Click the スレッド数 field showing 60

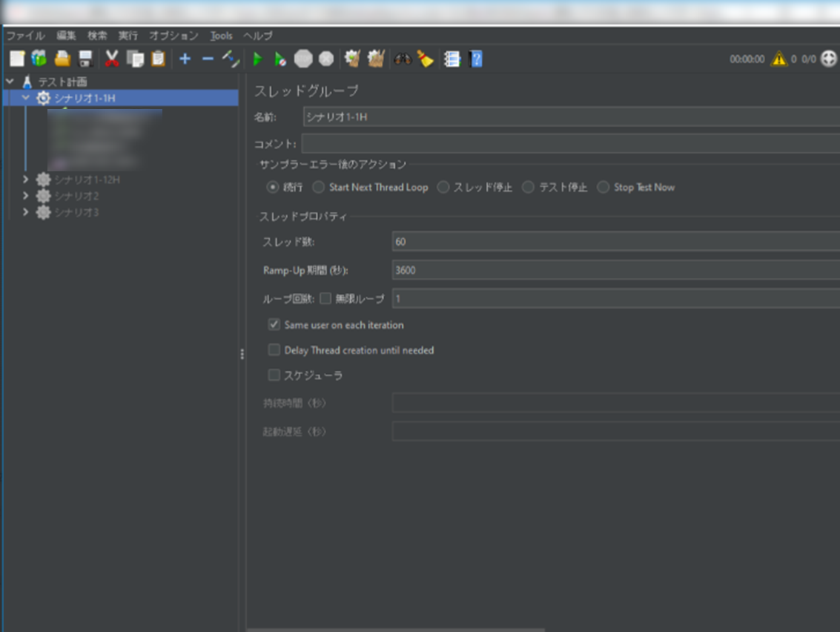(x=615, y=241)
